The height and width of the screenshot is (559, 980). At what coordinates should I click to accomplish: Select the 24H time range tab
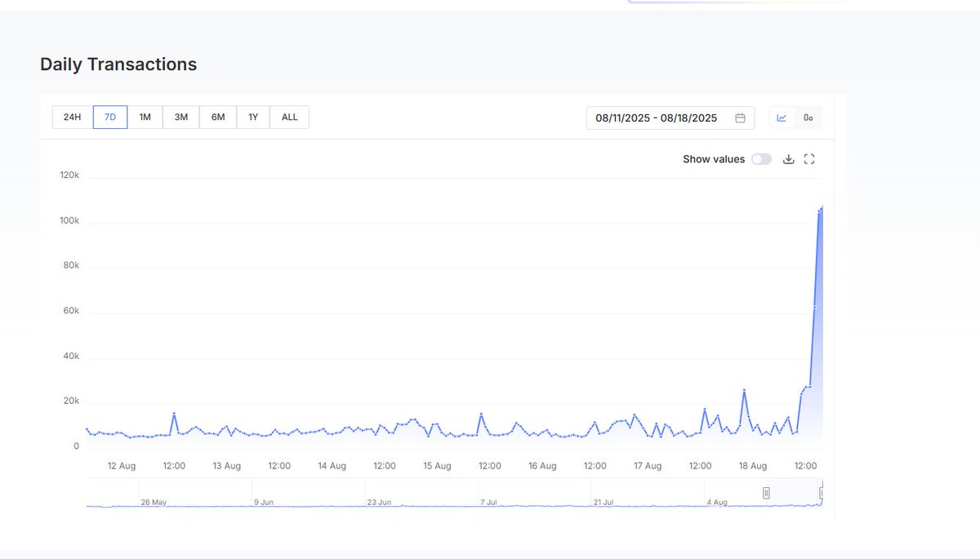click(72, 117)
